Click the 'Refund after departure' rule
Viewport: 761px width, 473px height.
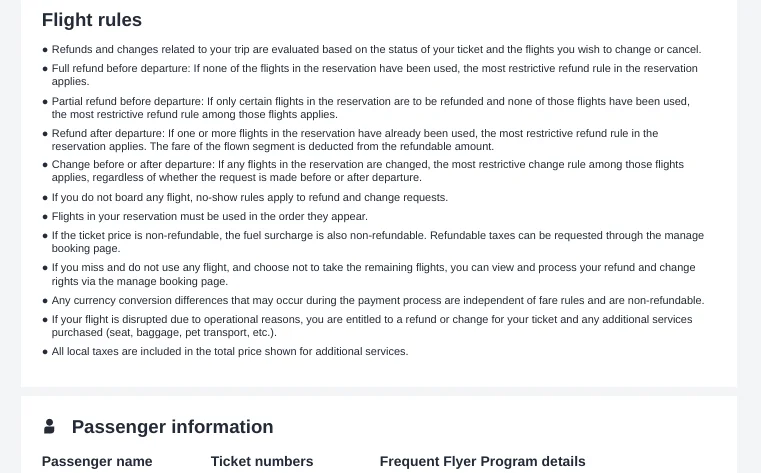coord(355,140)
